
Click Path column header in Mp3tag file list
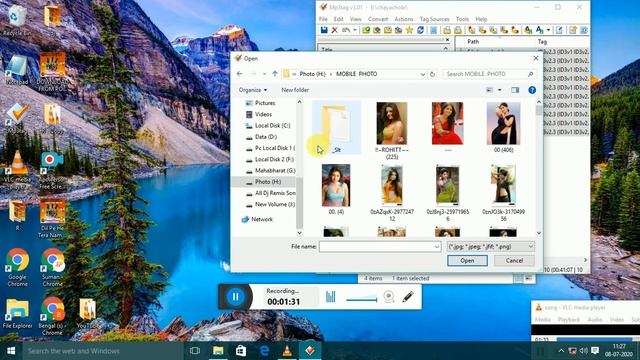(473, 42)
